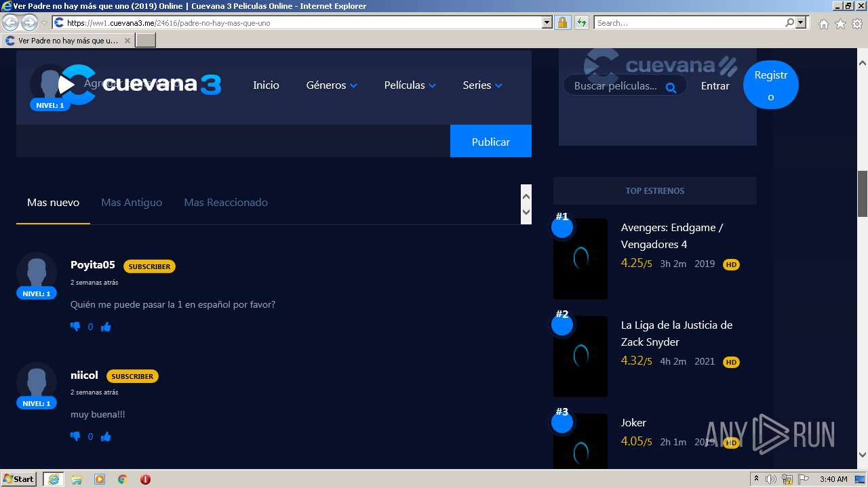Expand the Géneros dropdown menu
868x488 pixels.
pyautogui.click(x=332, y=85)
